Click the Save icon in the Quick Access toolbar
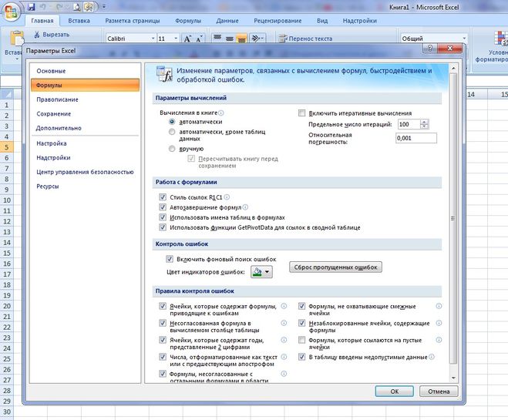508x420 pixels. point(31,6)
